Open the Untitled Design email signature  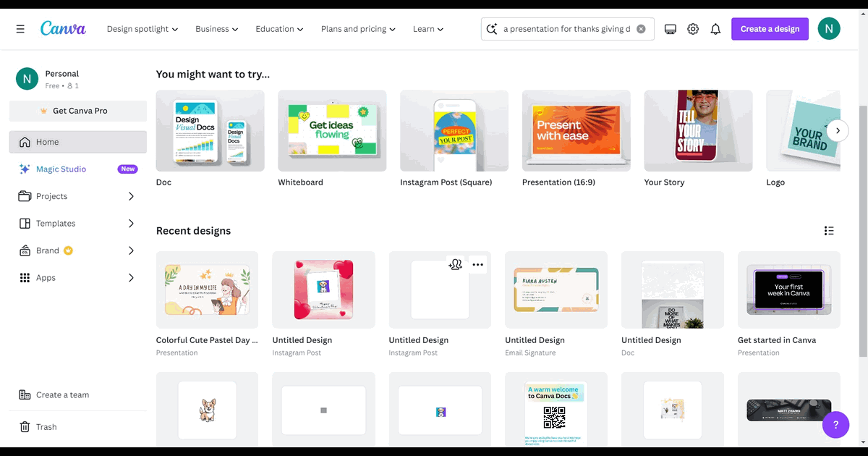[556, 290]
